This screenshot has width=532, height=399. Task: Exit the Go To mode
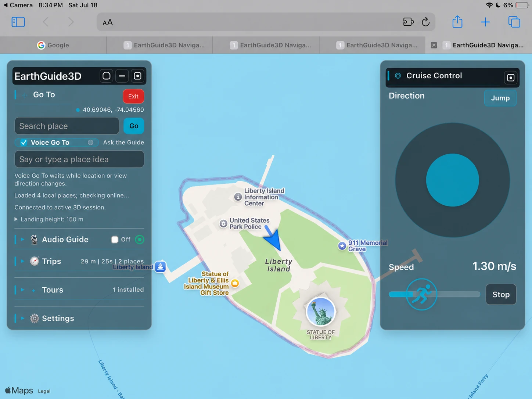[133, 96]
